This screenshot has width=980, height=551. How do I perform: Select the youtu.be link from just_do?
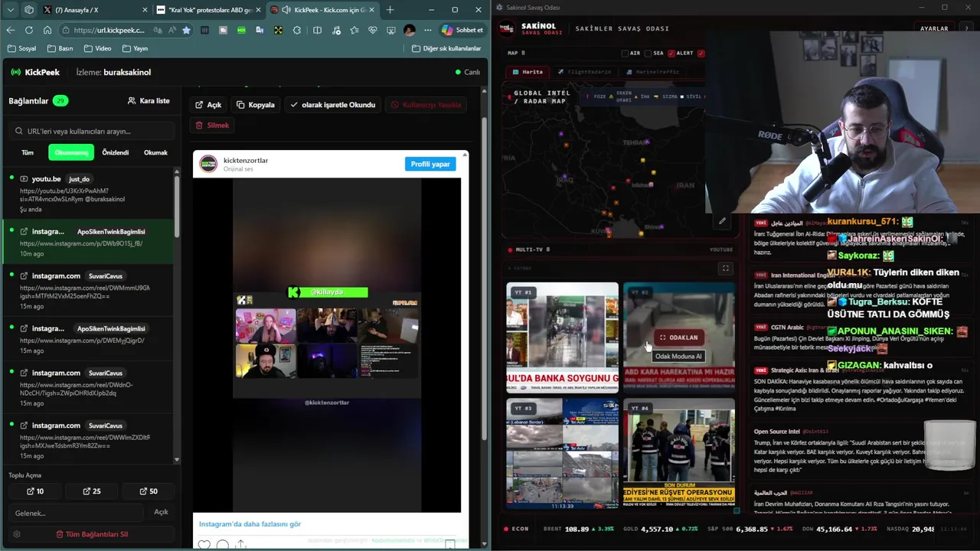point(88,194)
